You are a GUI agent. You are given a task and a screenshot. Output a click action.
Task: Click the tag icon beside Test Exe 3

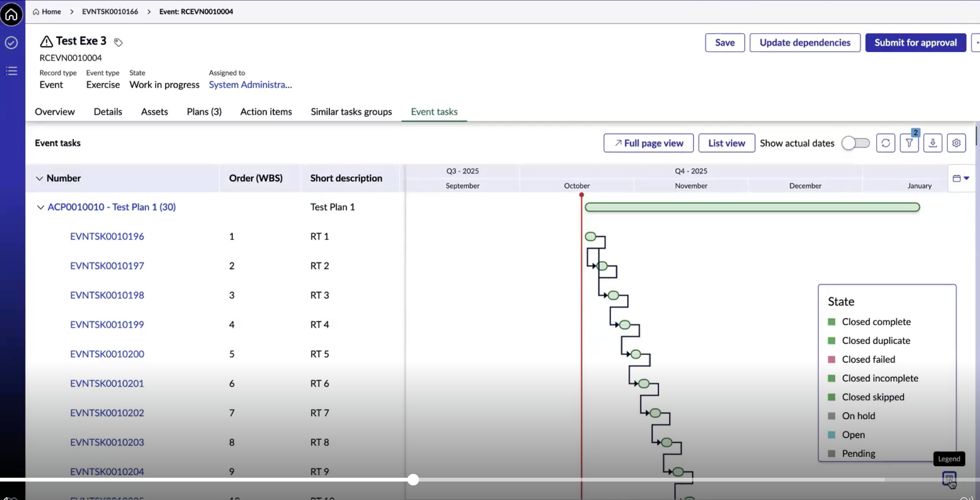tap(118, 42)
